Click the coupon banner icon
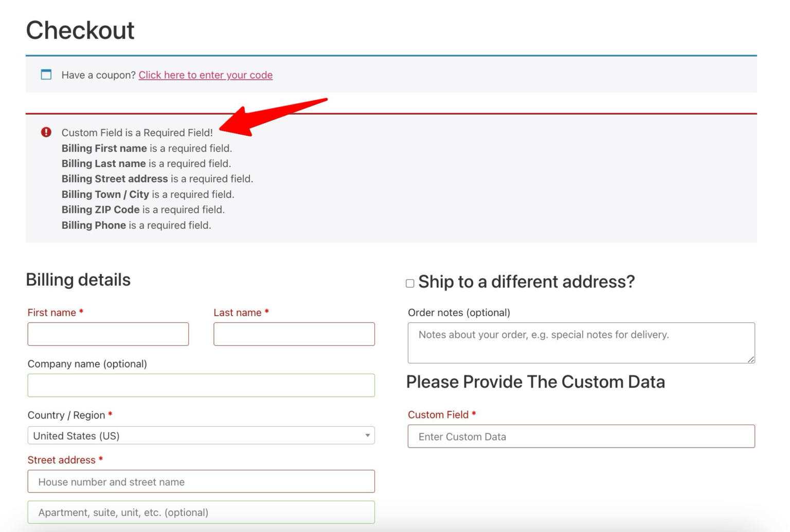The width and height of the screenshot is (790, 532). 46,75
